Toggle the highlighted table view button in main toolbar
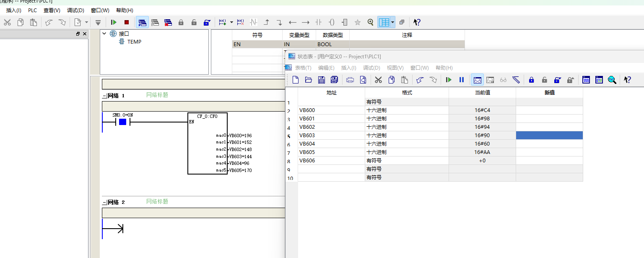Screen dimensions: 644x258 tap(384, 22)
